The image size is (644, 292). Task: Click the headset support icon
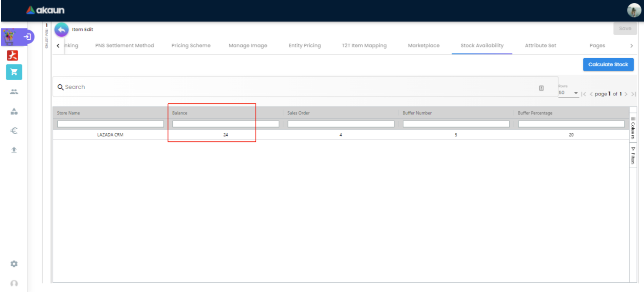point(14,283)
